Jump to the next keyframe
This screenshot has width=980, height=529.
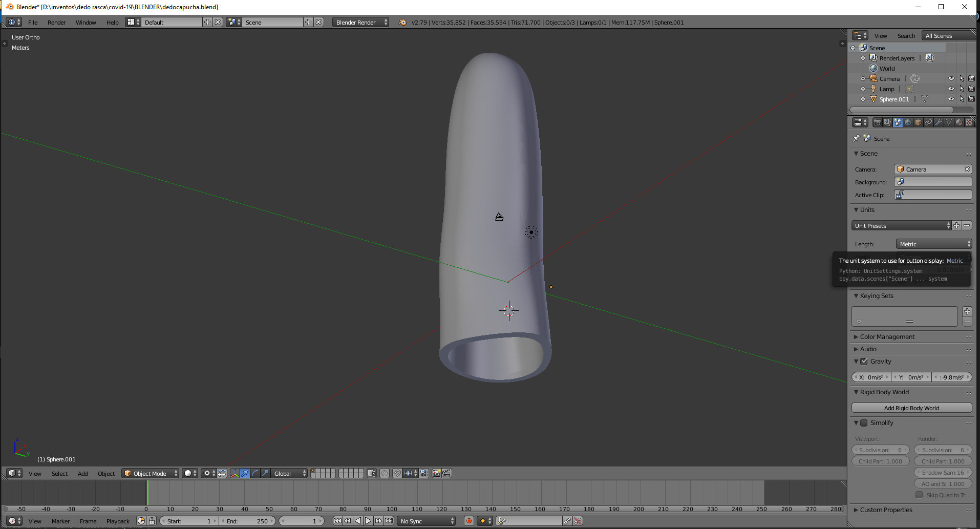378,521
